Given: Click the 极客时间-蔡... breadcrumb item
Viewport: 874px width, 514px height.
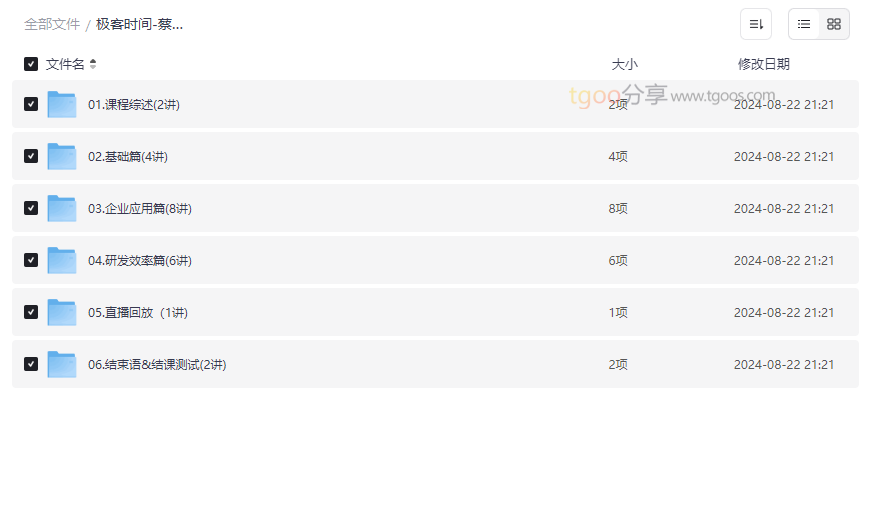Looking at the screenshot, I should (x=139, y=24).
